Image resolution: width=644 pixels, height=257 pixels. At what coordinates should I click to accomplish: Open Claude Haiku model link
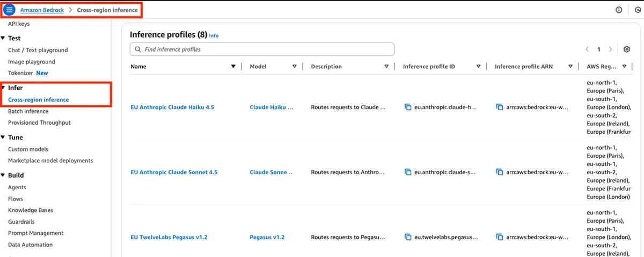272,108
